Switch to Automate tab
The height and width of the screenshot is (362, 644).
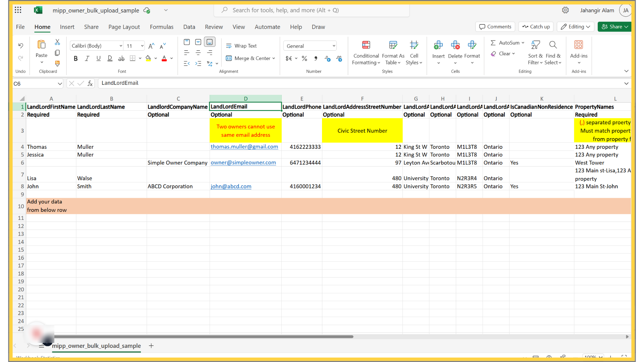(267, 27)
